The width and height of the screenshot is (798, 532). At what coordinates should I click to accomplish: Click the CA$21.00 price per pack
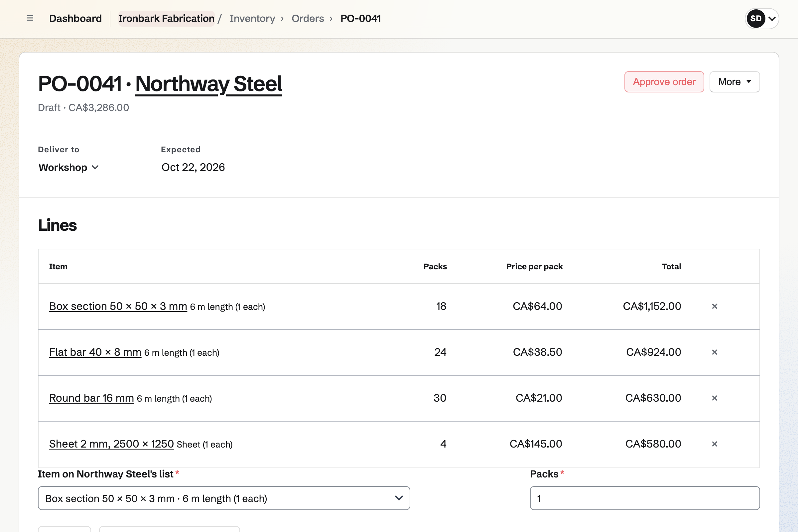click(x=539, y=398)
